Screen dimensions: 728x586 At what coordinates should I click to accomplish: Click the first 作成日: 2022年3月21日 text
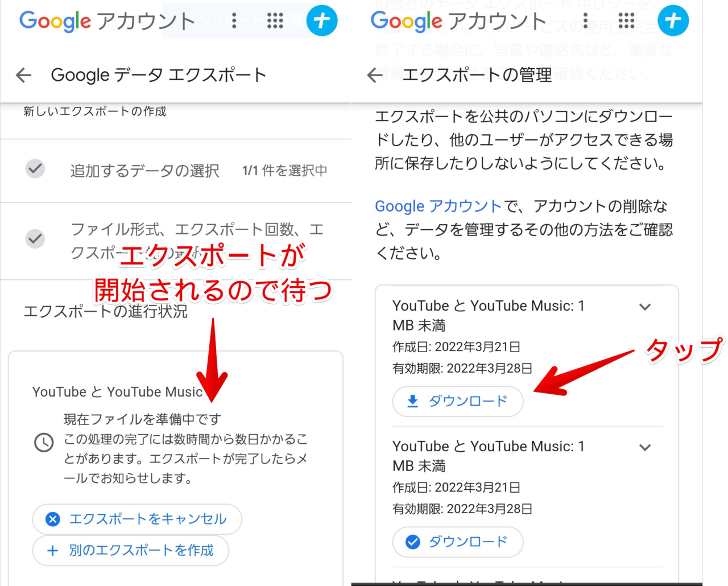(457, 346)
